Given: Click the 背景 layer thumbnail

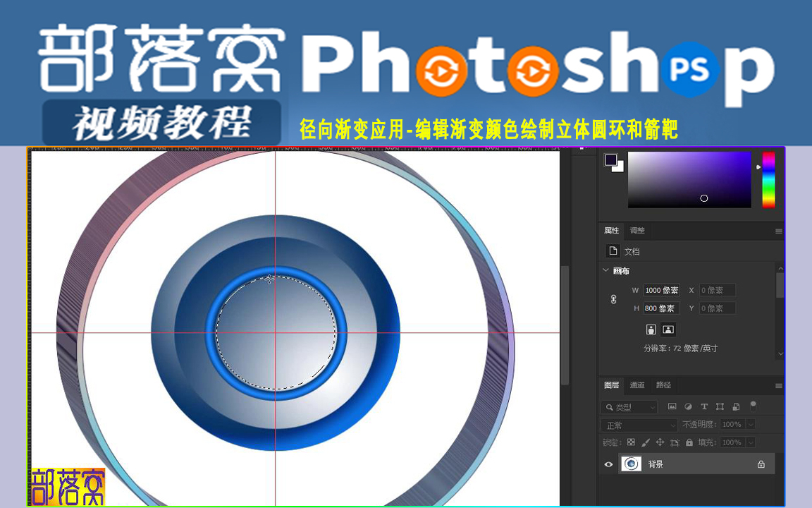Looking at the screenshot, I should 631,464.
